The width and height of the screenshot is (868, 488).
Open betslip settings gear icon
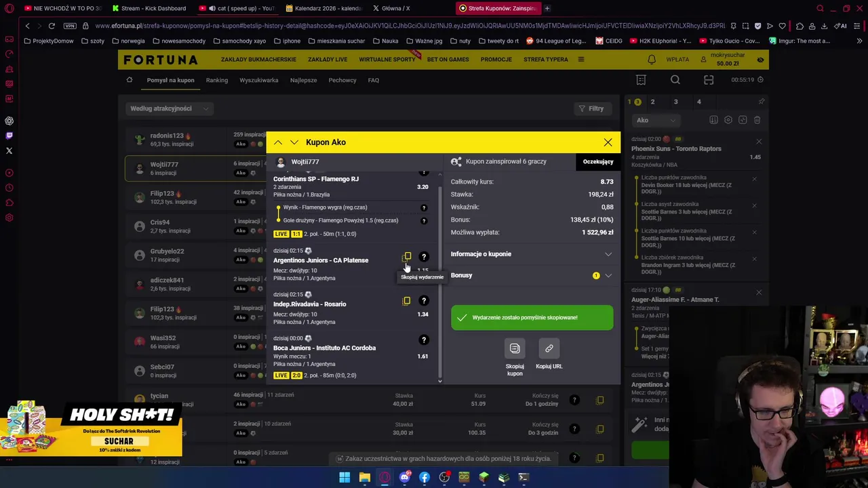click(728, 120)
